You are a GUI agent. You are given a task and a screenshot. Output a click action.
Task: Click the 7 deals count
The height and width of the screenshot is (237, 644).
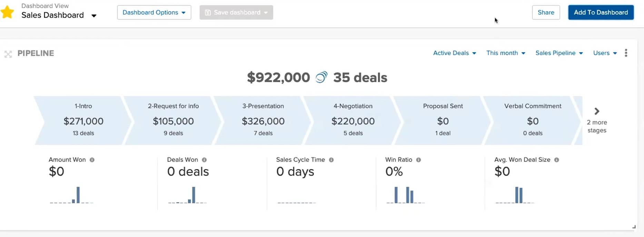(263, 133)
